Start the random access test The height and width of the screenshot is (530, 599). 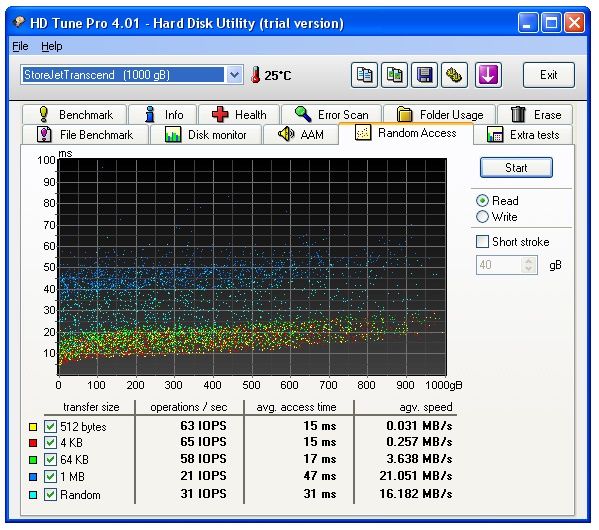point(516,167)
